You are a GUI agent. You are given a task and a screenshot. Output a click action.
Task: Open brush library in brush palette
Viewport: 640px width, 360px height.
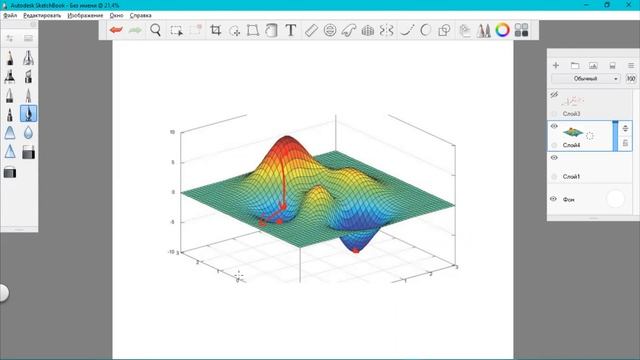click(28, 38)
